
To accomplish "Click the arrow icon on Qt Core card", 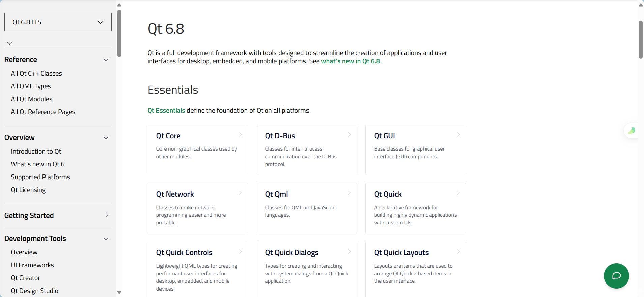I will click(x=240, y=135).
